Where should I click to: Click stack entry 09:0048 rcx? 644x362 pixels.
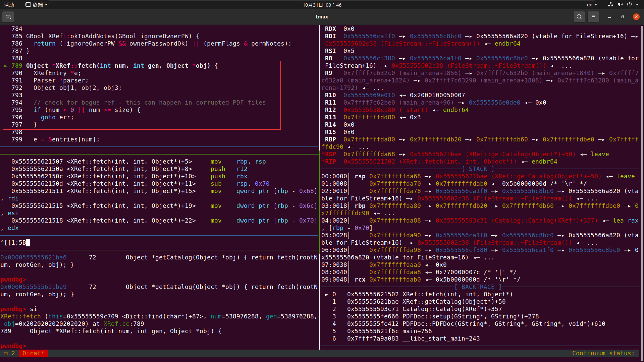[x=421, y=280]
